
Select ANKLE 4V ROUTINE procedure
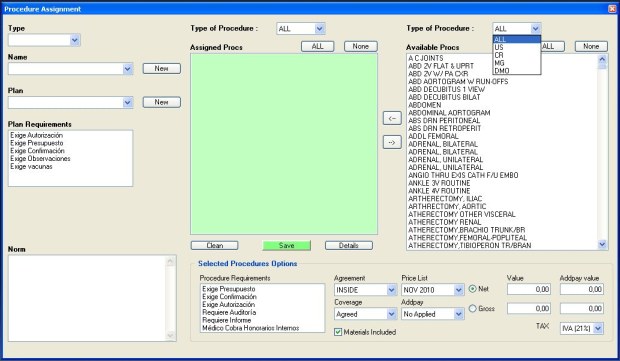[439, 191]
